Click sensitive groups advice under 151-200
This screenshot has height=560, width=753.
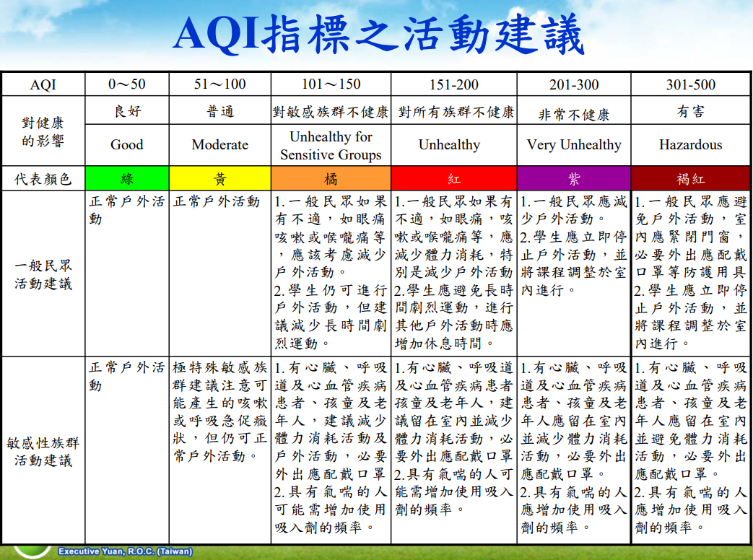click(454, 450)
